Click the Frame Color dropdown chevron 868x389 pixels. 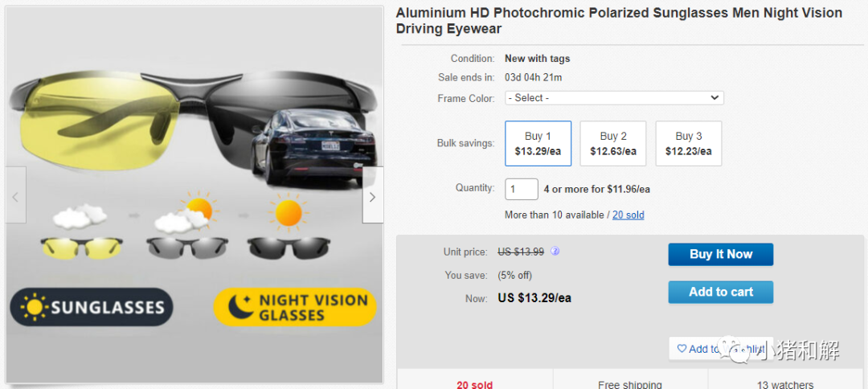click(x=714, y=98)
